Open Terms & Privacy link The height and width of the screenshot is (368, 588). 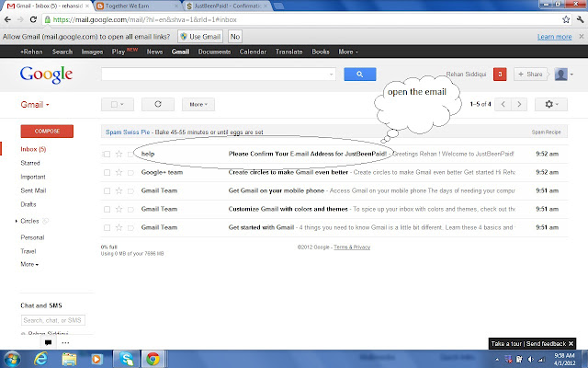[352, 247]
